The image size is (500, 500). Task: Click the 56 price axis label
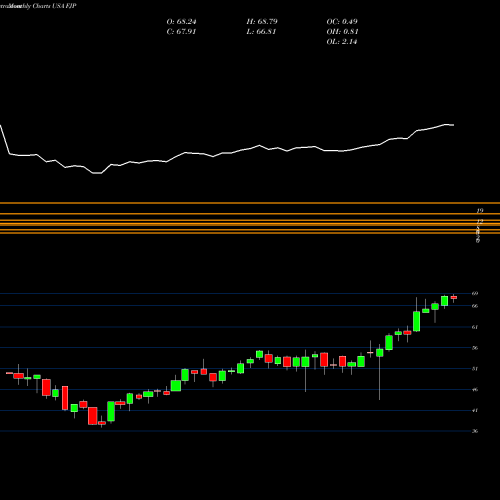475,348
